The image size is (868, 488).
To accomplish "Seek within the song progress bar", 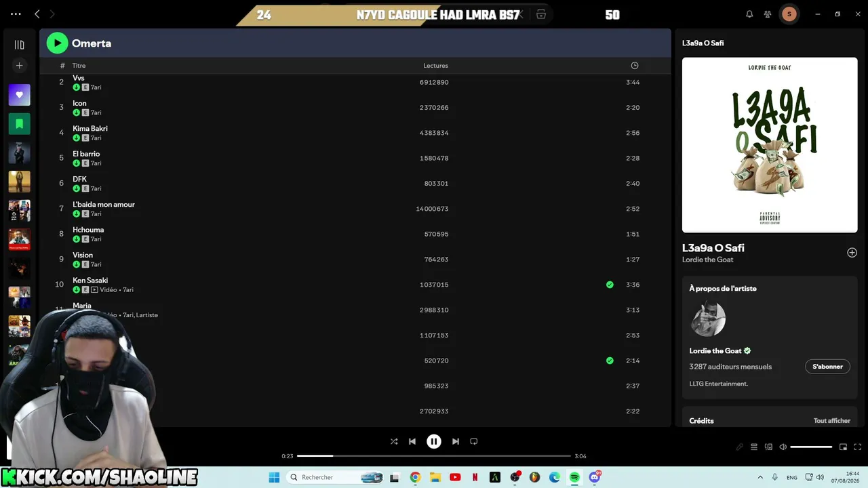I will point(434,456).
